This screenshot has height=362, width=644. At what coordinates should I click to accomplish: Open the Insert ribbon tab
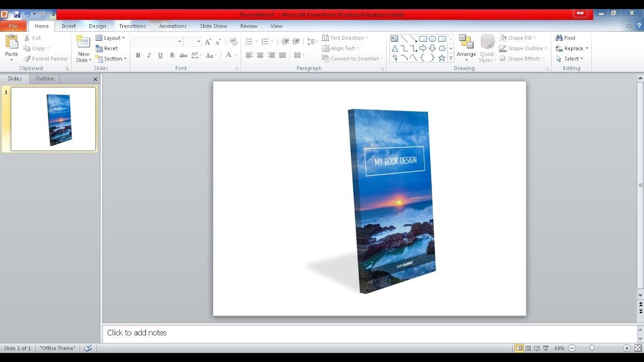[69, 26]
